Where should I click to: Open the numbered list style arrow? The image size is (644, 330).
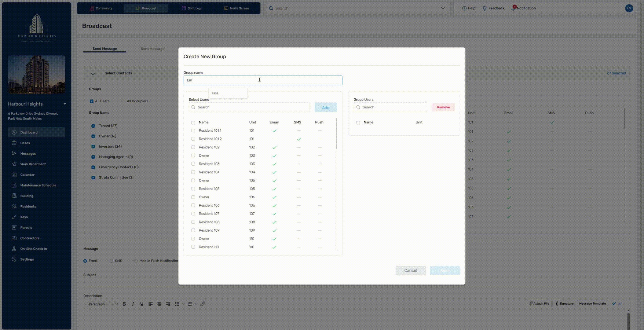(x=196, y=304)
